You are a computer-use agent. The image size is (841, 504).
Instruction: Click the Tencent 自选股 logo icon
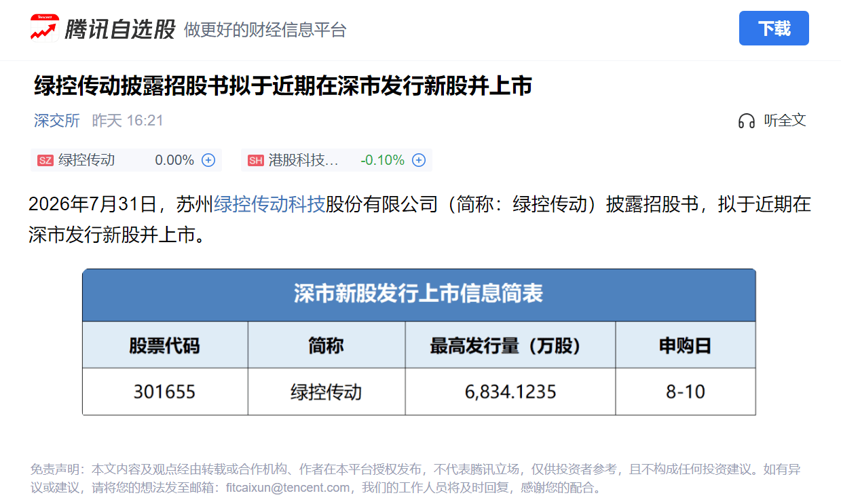[45, 28]
